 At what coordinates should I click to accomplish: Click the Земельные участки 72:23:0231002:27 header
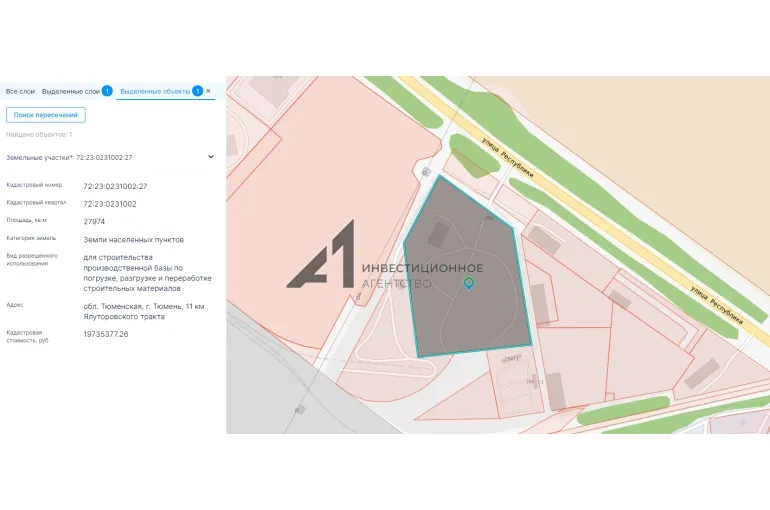[70, 157]
